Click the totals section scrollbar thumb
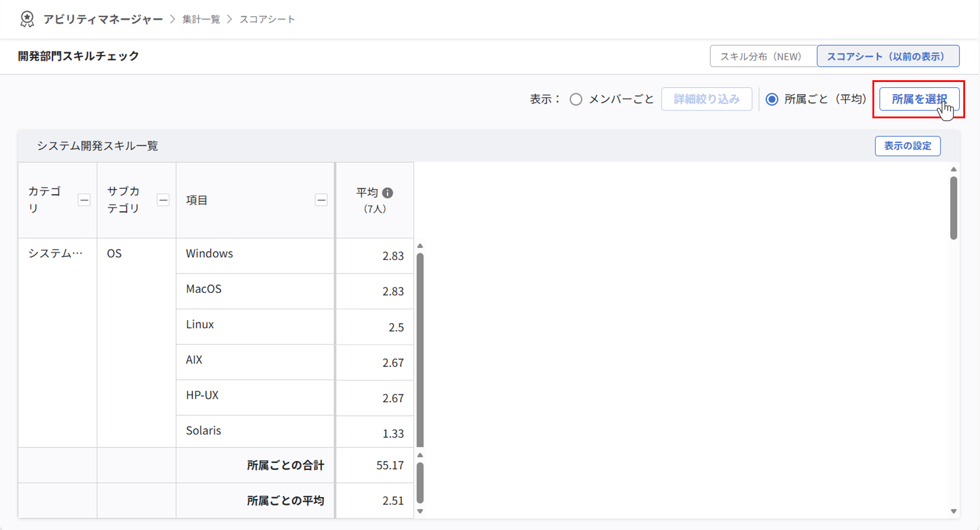This screenshot has height=530, width=980. [x=420, y=483]
